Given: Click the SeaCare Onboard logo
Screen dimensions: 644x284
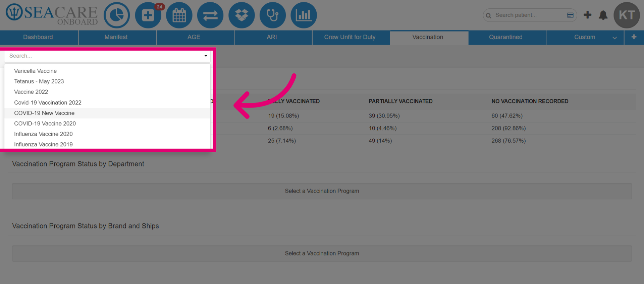Looking at the screenshot, I should 52,15.
